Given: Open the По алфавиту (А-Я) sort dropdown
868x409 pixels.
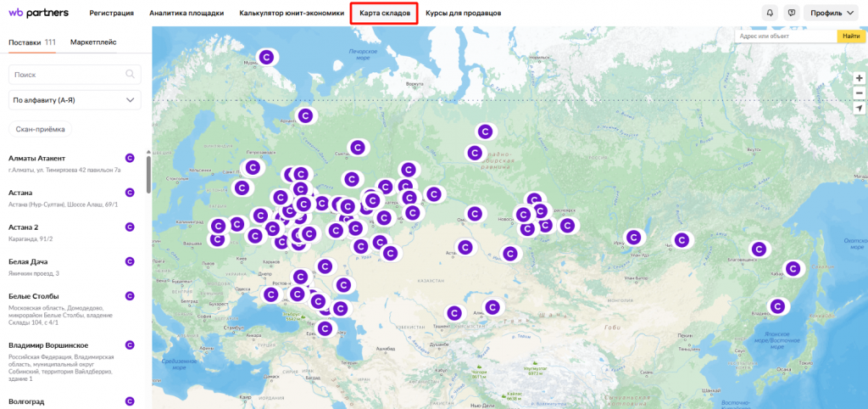Looking at the screenshot, I should coord(75,100).
